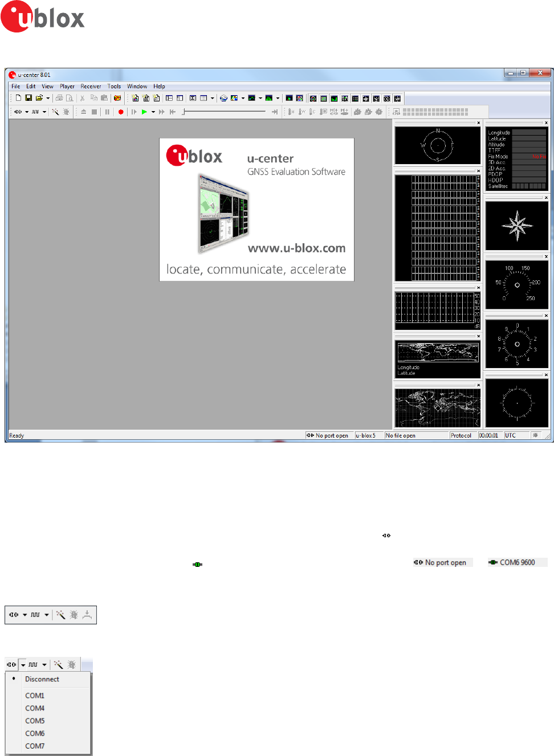Click the step forward player icon

coord(134,112)
